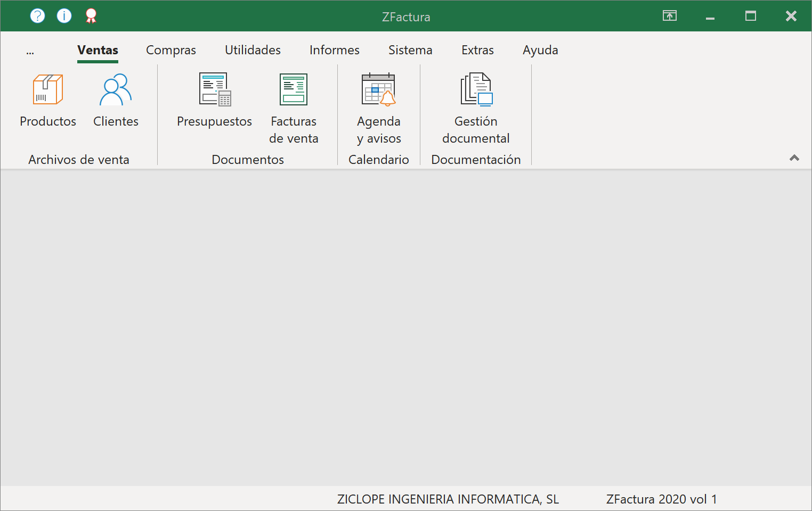Go to the Extras tab

[477, 50]
